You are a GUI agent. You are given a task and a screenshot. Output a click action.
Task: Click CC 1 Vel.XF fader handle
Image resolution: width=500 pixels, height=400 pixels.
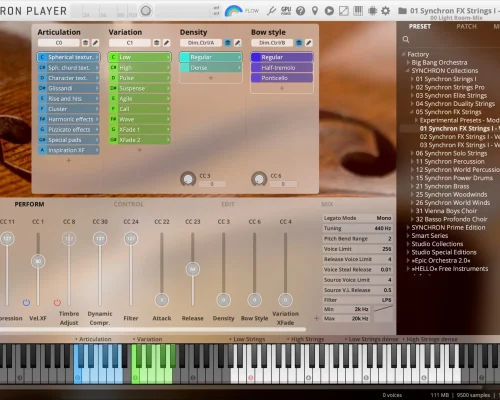pos(38,261)
